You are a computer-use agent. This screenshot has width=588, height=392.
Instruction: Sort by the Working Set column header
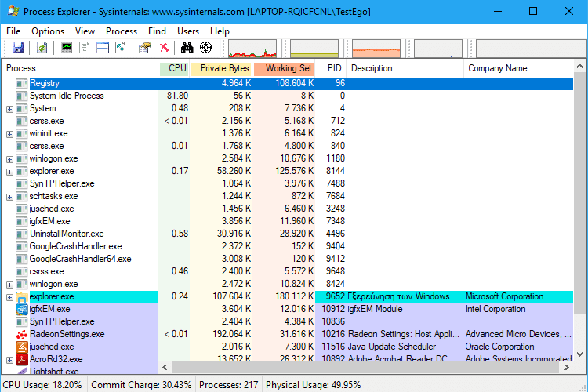tap(284, 68)
